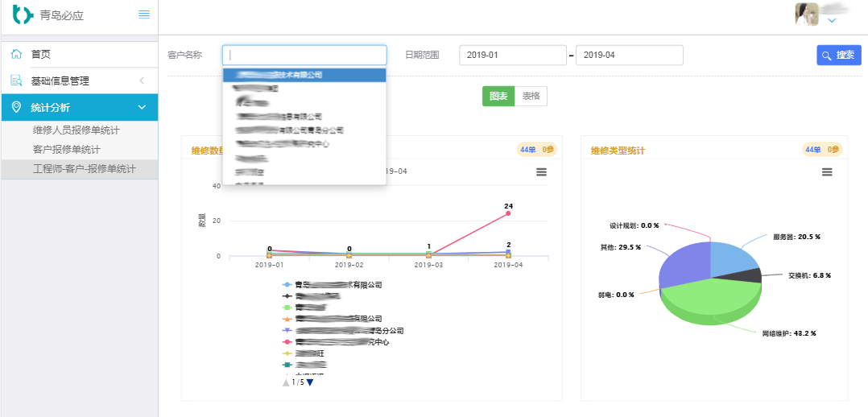Open the line chart export menu icon
The image size is (868, 417).
tap(541, 172)
